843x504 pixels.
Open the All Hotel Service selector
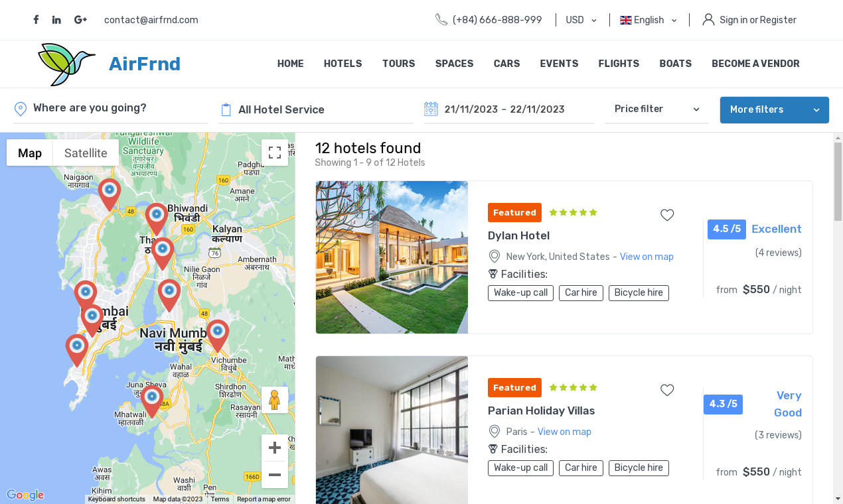(316, 109)
